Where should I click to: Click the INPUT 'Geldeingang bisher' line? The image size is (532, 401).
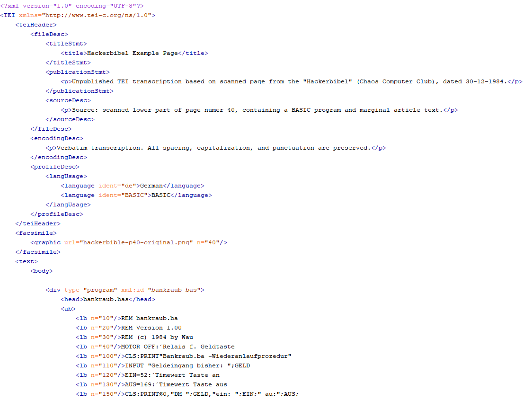pos(187,365)
